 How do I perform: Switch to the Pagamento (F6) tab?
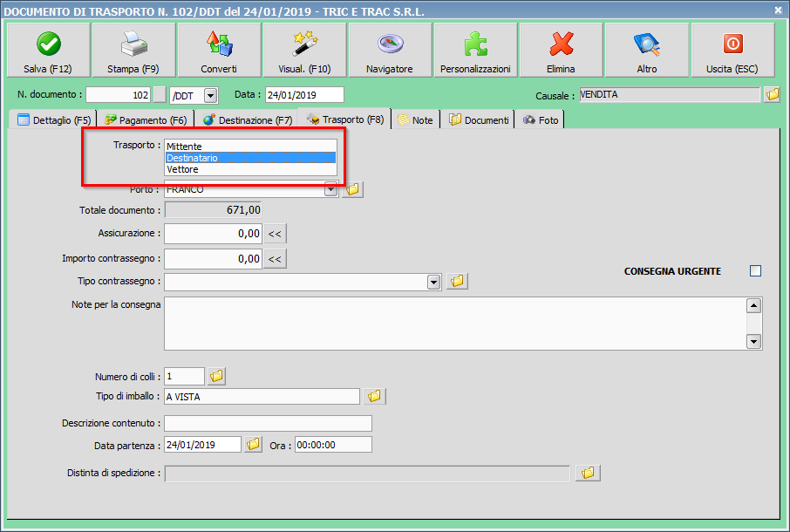pos(146,119)
